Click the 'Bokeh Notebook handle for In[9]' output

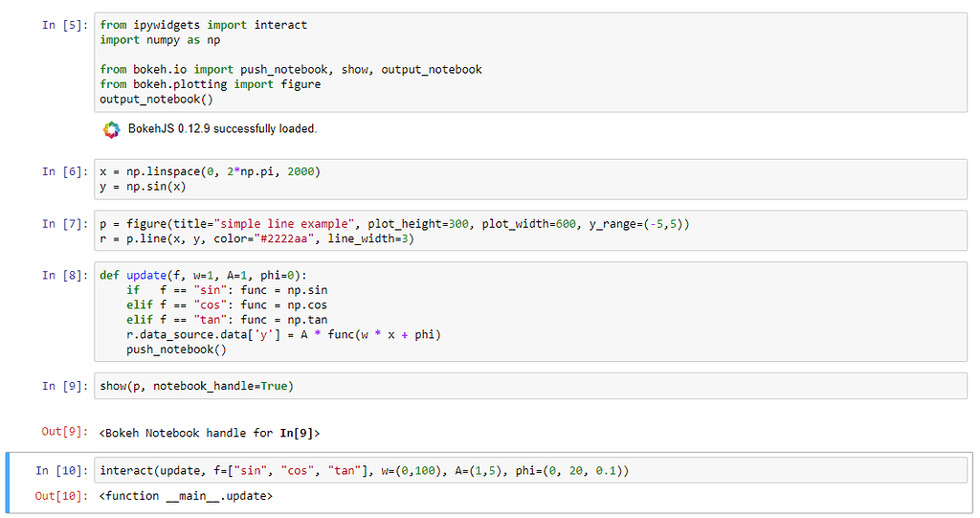coord(210,433)
